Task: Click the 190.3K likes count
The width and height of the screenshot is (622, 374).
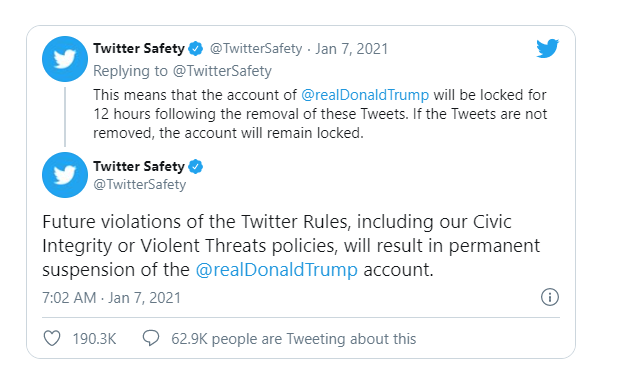Action: coord(94,339)
